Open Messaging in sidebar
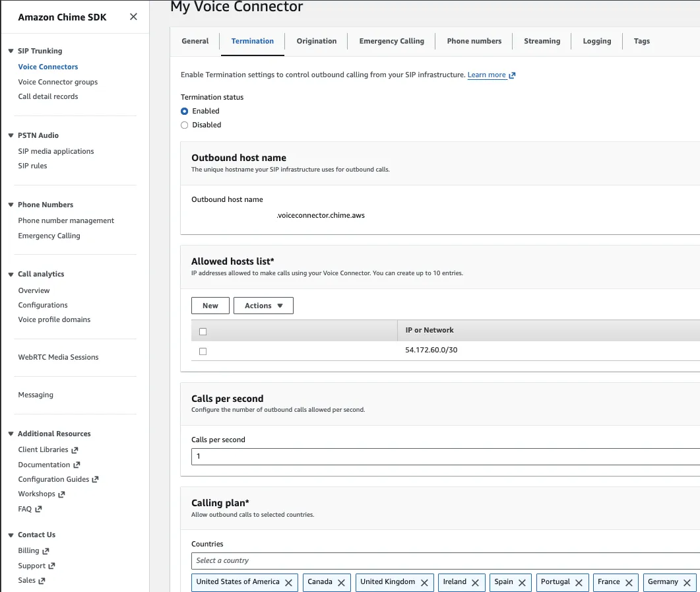This screenshot has height=592, width=700. [36, 395]
